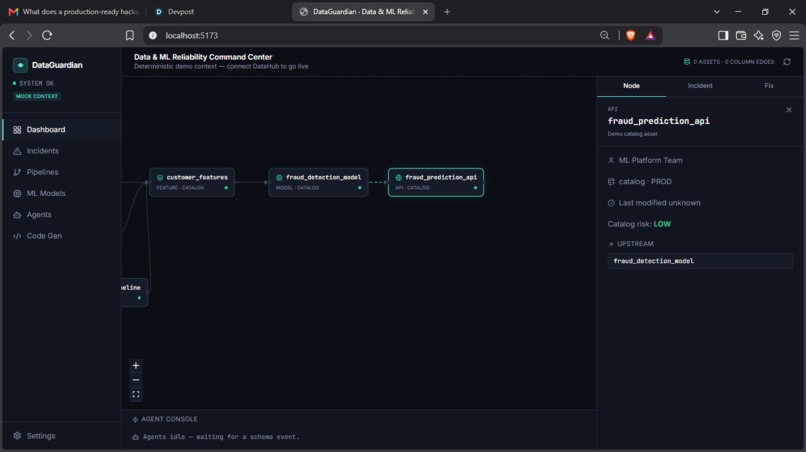Screen dimensions: 806x452
Task: Open Incidents in the sidebar
Action: point(62,151)
